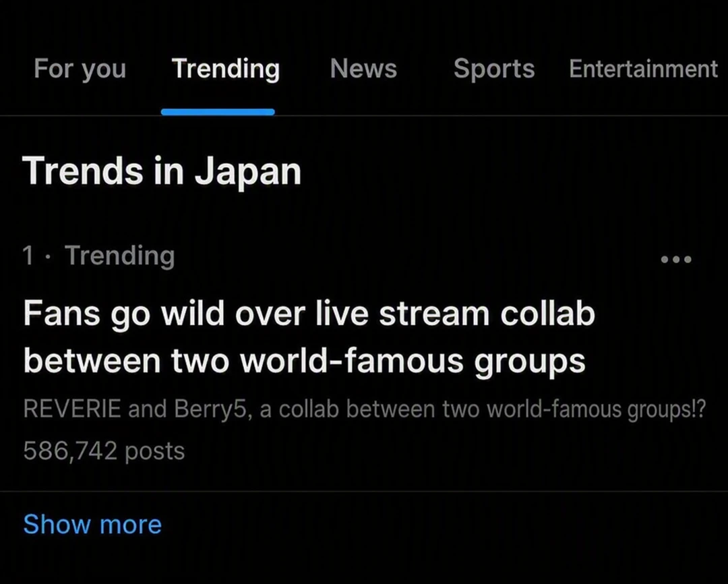The height and width of the screenshot is (584, 728).
Task: Click the gray 'Trending' category label under heading
Action: [x=120, y=256]
